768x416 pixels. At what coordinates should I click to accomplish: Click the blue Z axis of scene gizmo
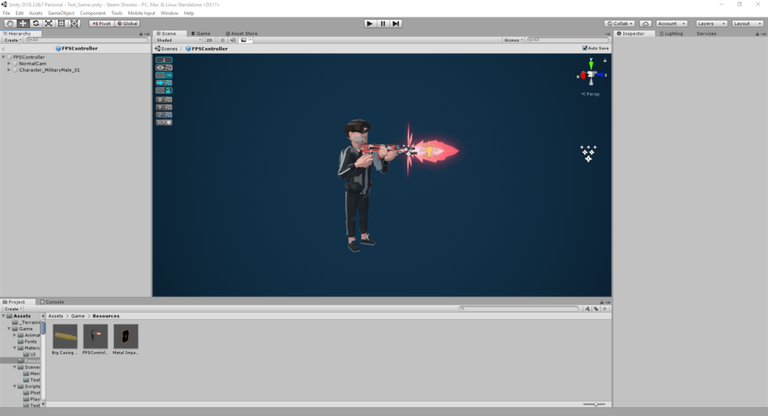click(x=600, y=75)
